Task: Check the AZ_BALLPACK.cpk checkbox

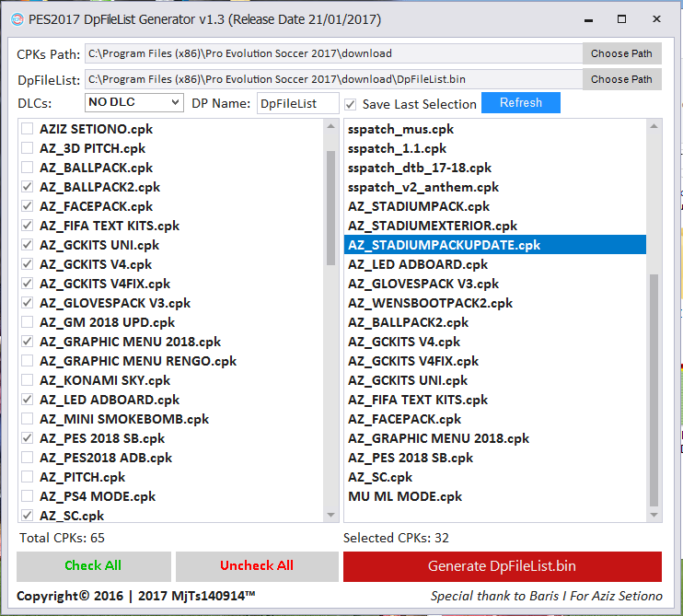Action: pyautogui.click(x=27, y=168)
